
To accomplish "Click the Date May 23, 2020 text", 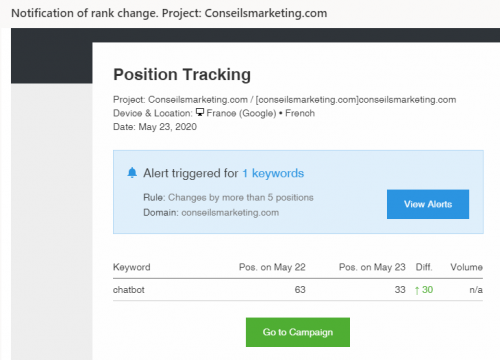I will coord(155,127).
